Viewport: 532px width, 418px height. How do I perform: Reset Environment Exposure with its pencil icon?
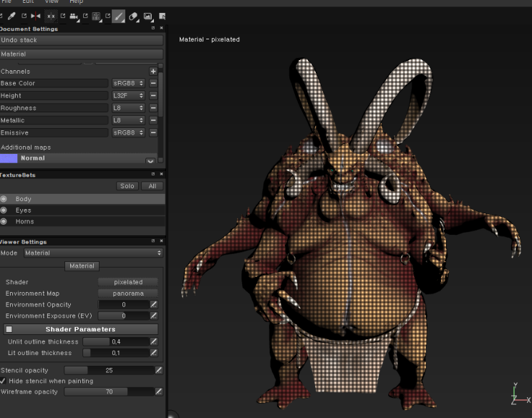point(154,316)
